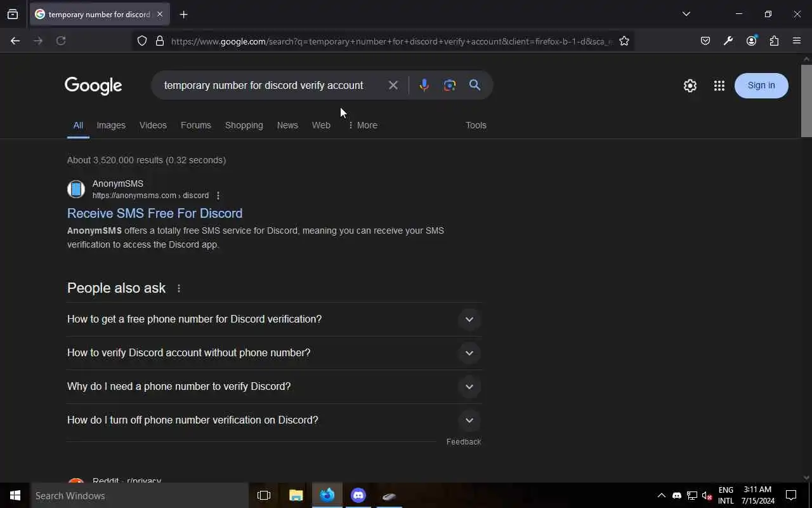Show hidden system tray icons
The image size is (812, 508).
coord(661,495)
